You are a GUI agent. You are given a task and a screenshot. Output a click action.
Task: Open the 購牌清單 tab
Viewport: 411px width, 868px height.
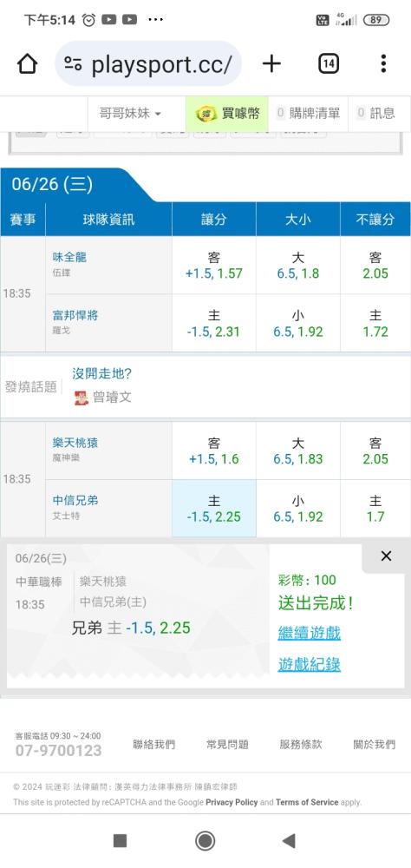point(308,114)
